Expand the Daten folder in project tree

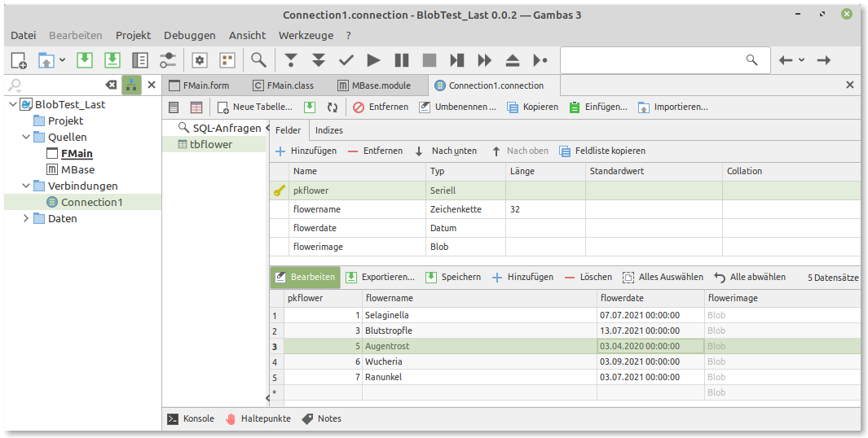[x=25, y=218]
